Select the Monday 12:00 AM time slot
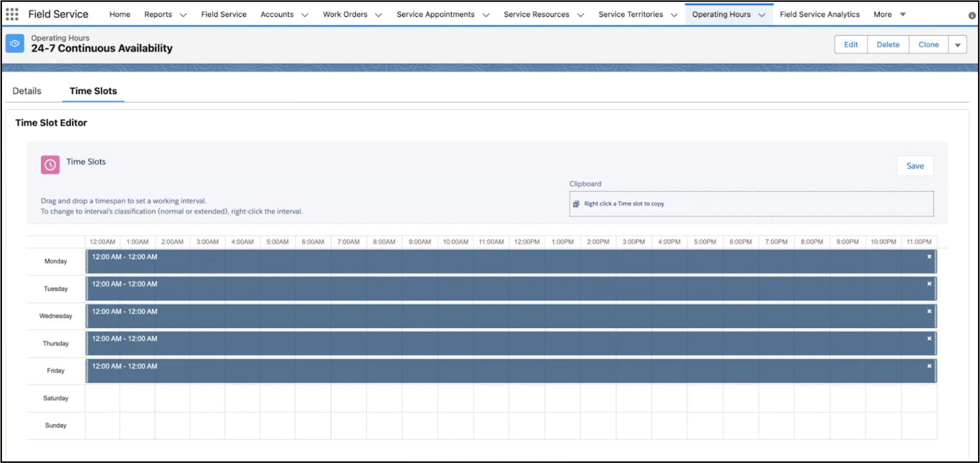980x463 pixels. (x=511, y=262)
